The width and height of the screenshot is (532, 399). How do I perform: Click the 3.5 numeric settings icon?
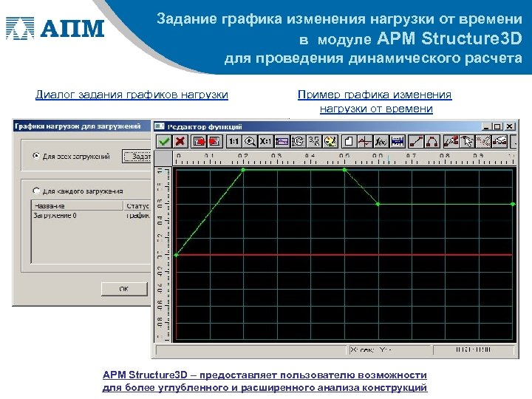click(314, 141)
